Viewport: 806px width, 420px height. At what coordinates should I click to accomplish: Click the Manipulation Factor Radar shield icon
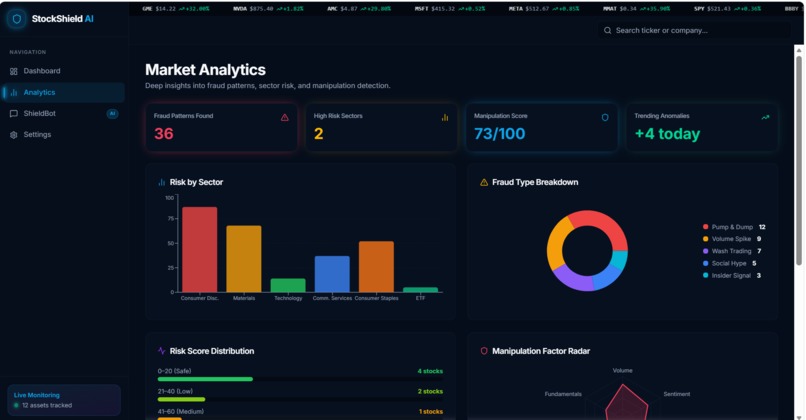tap(484, 351)
